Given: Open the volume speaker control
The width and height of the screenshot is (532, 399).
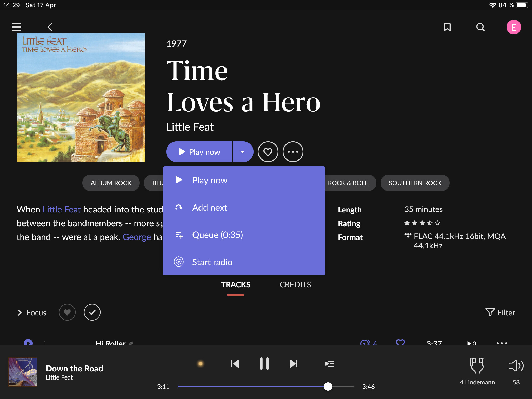Looking at the screenshot, I should click(x=516, y=366).
